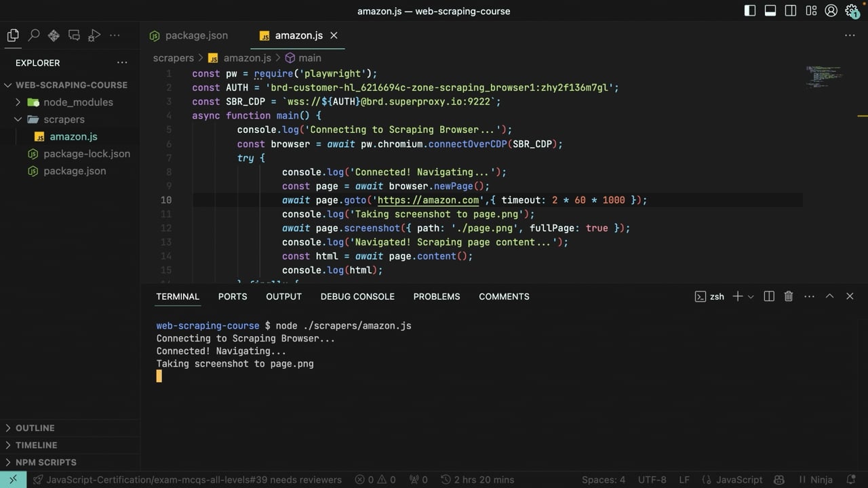Focus the terminal prompt cursor line
Image resolution: width=868 pixels, height=488 pixels.
[x=159, y=376]
